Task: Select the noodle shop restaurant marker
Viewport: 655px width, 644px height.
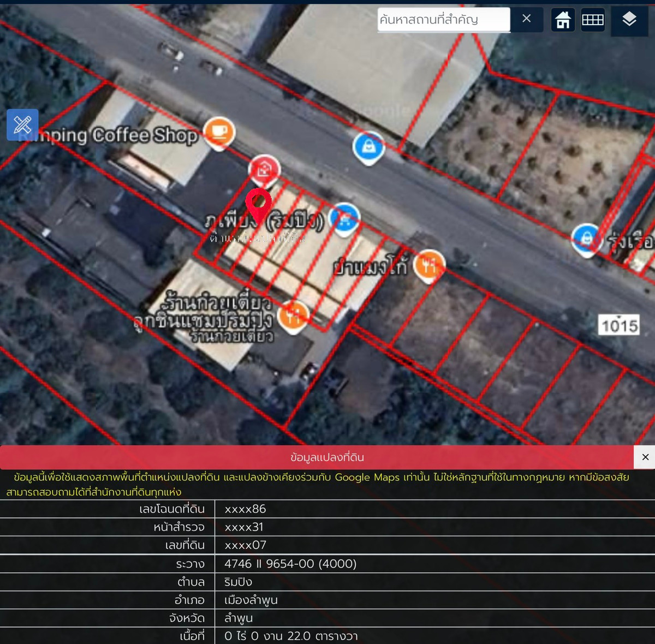Action: (293, 315)
